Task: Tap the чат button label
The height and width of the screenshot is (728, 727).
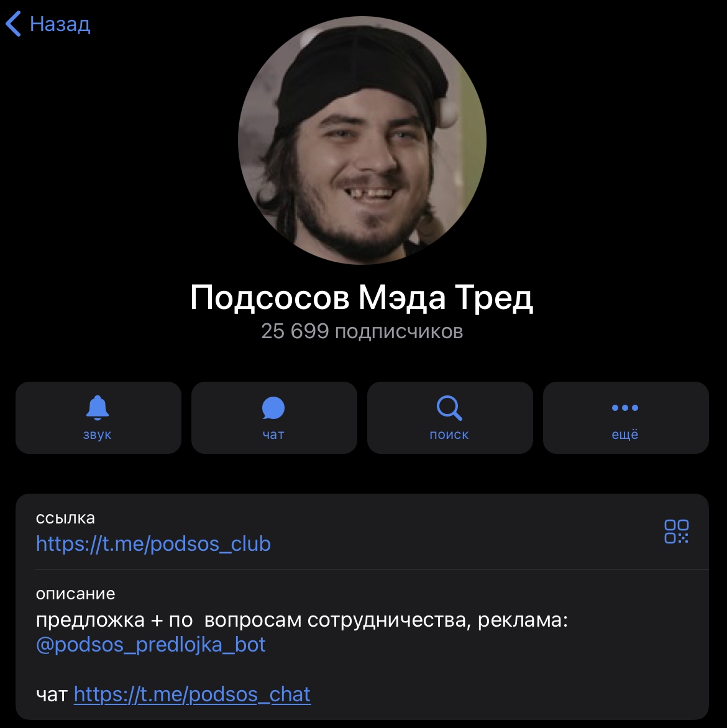Action: coord(273,435)
